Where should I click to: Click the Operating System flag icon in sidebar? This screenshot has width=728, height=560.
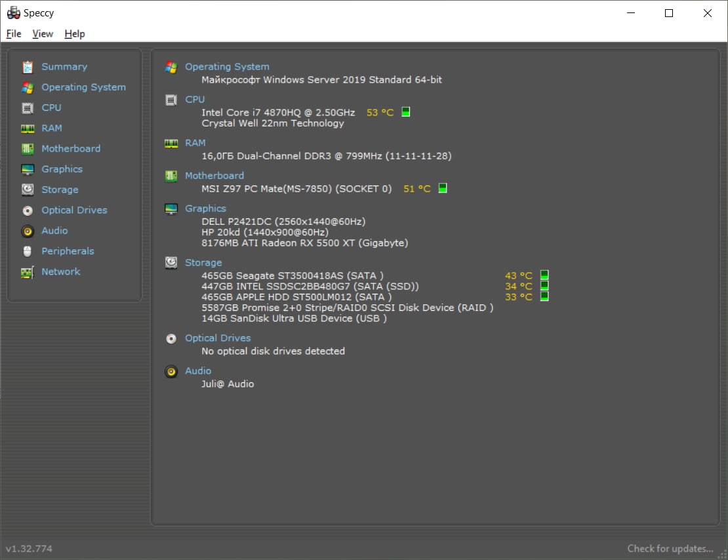tap(28, 87)
